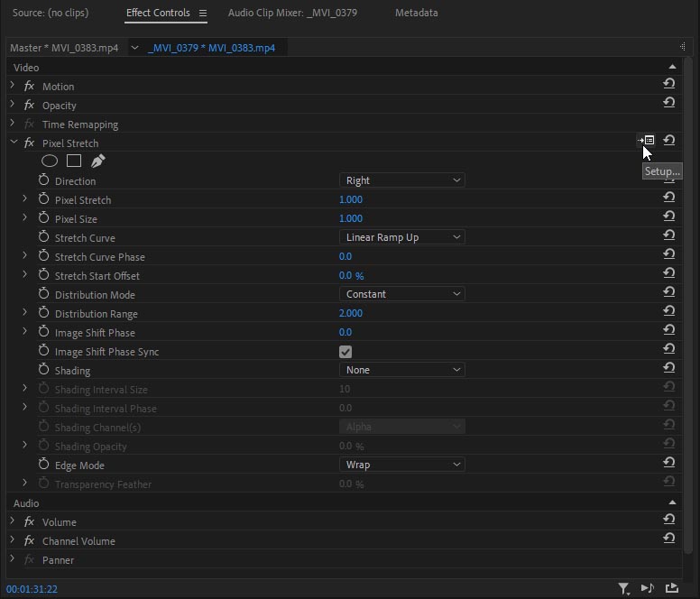Open the filter properties funnel icon

[x=624, y=589]
